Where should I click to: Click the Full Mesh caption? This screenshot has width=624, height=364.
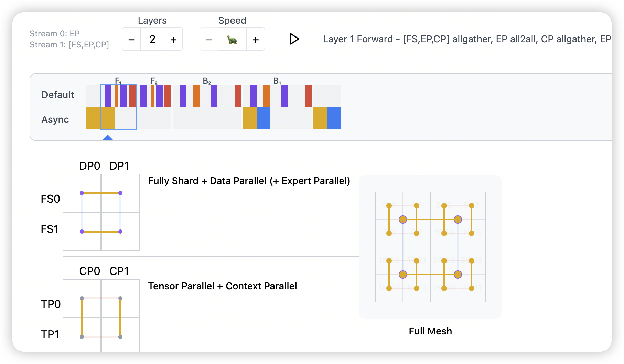pos(430,331)
